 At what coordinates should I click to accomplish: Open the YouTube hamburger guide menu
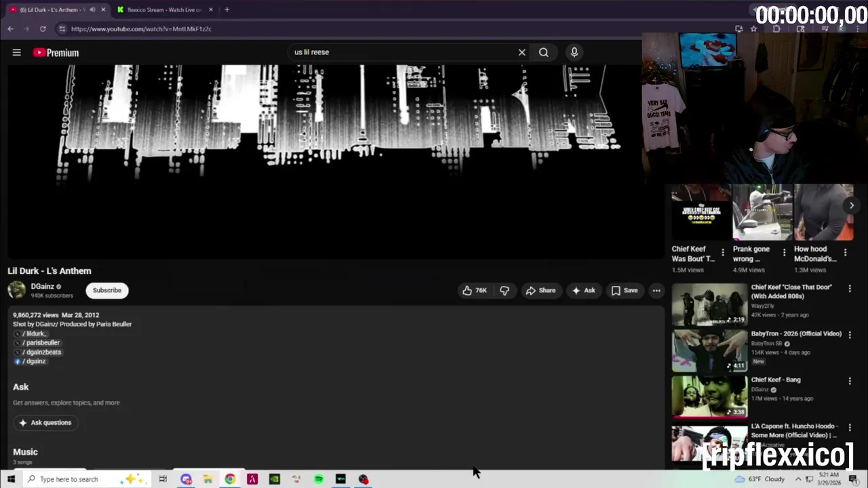(x=16, y=52)
